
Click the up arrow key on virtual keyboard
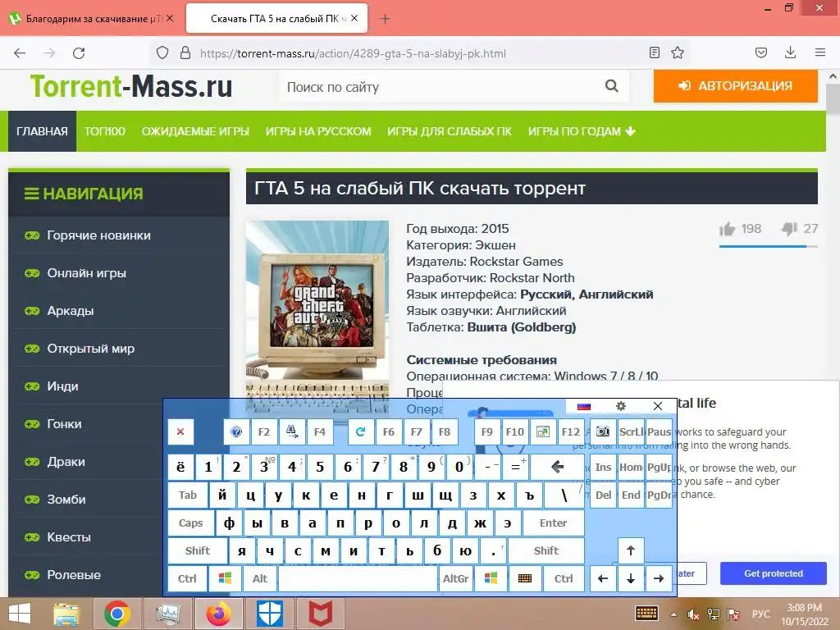coord(631,550)
